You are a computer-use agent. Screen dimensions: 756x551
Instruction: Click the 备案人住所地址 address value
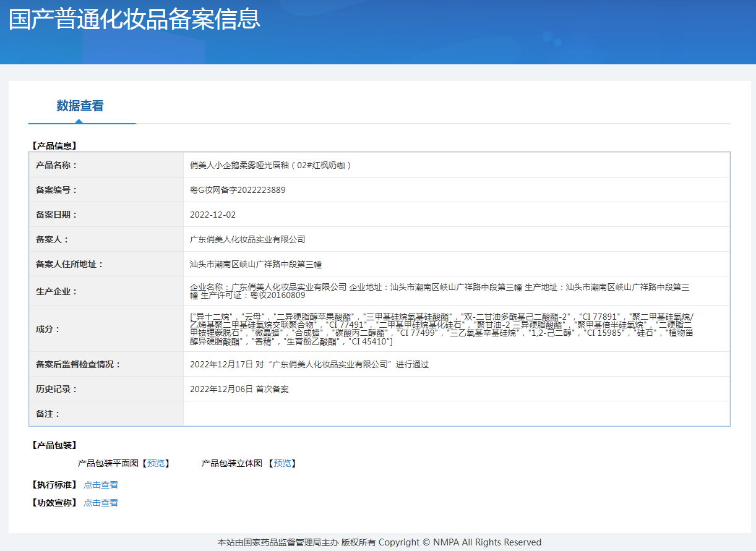[x=256, y=264]
